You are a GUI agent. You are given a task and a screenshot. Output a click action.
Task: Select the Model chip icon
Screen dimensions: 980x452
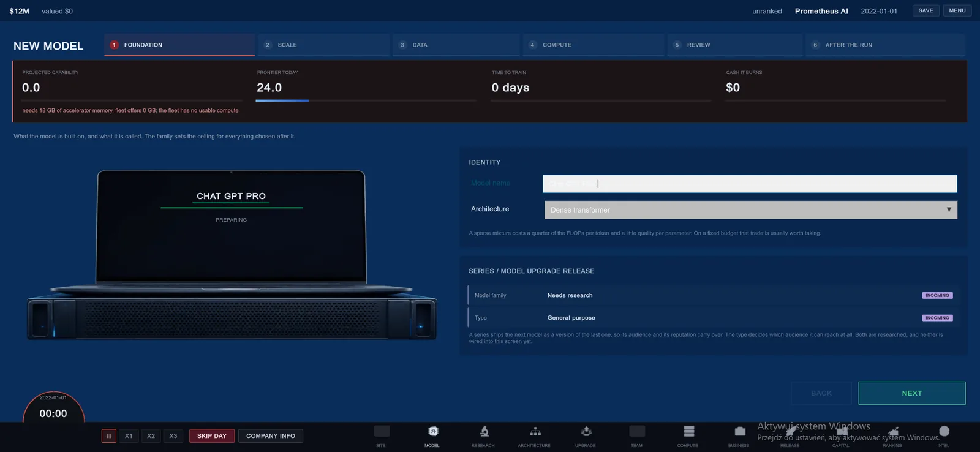[x=433, y=431]
